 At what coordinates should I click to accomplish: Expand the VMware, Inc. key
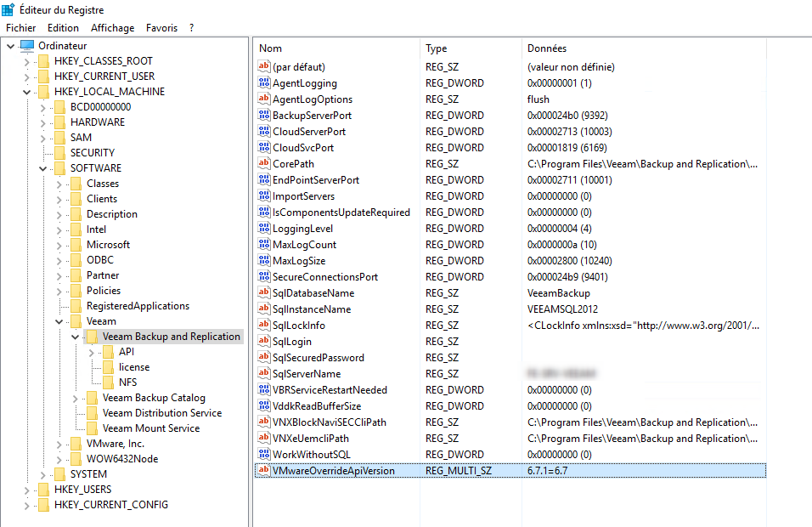pos(59,444)
